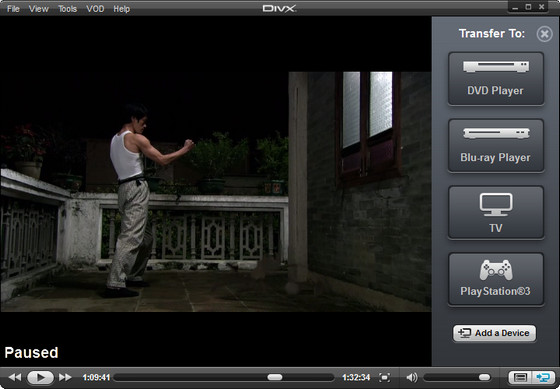Select TV as the transfer device
Image resolution: width=560 pixels, height=389 pixels.
click(x=496, y=213)
